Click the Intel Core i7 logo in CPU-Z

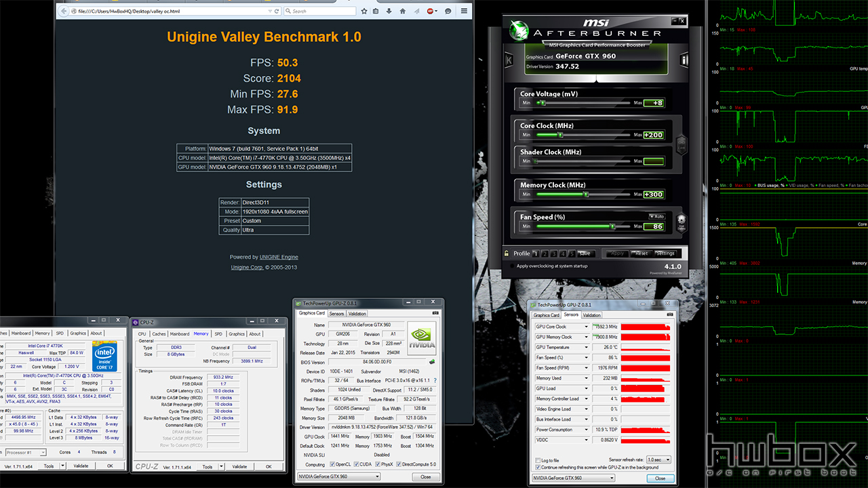click(105, 358)
